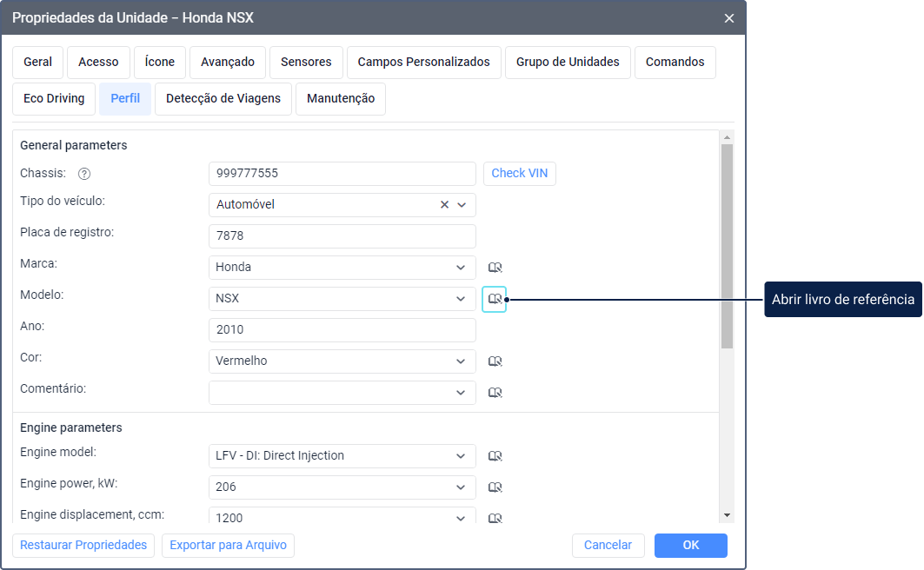
Task: Switch to the Sensores tab
Action: pos(306,63)
